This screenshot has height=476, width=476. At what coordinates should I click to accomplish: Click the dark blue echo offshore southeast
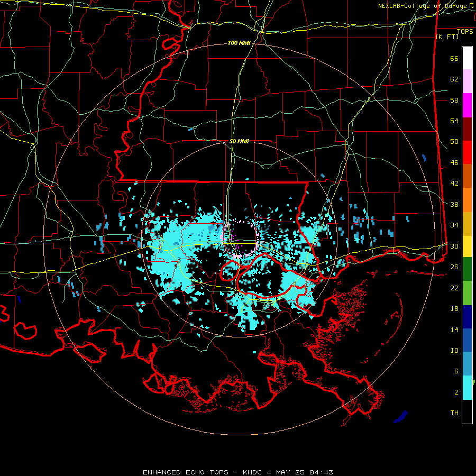(x=401, y=417)
